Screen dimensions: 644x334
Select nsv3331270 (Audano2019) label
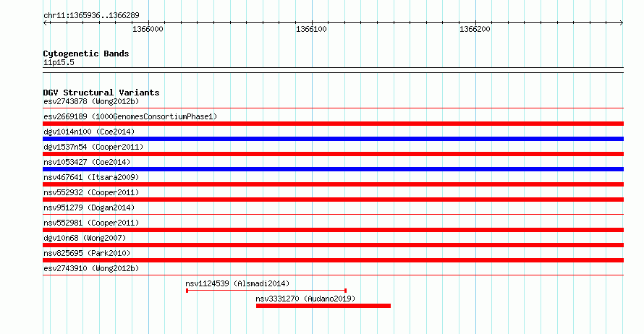tap(305, 299)
